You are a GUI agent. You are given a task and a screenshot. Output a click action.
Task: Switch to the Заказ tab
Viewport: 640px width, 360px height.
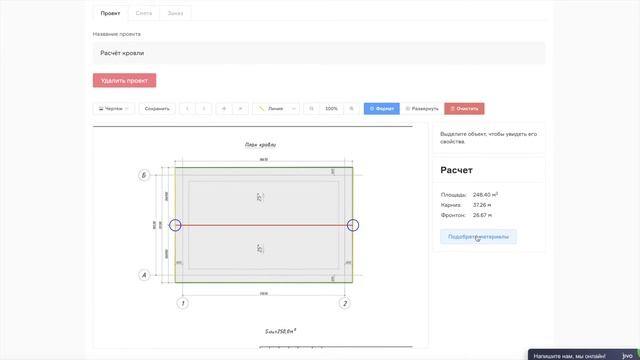click(x=176, y=13)
